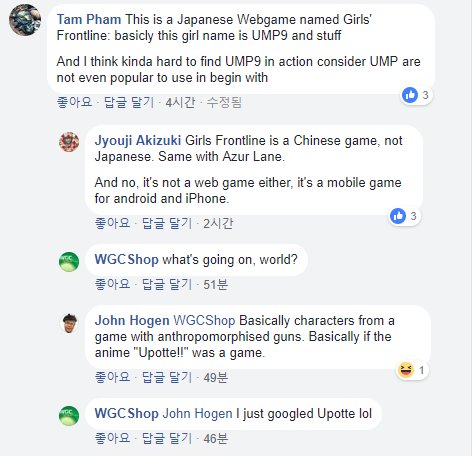Viewport: 472px width, 456px height.
Task: Open Tam Pham's profile name link
Action: click(89, 19)
